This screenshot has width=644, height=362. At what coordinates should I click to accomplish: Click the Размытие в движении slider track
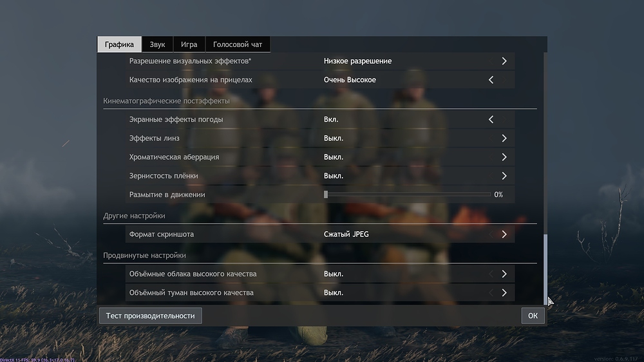(408, 195)
